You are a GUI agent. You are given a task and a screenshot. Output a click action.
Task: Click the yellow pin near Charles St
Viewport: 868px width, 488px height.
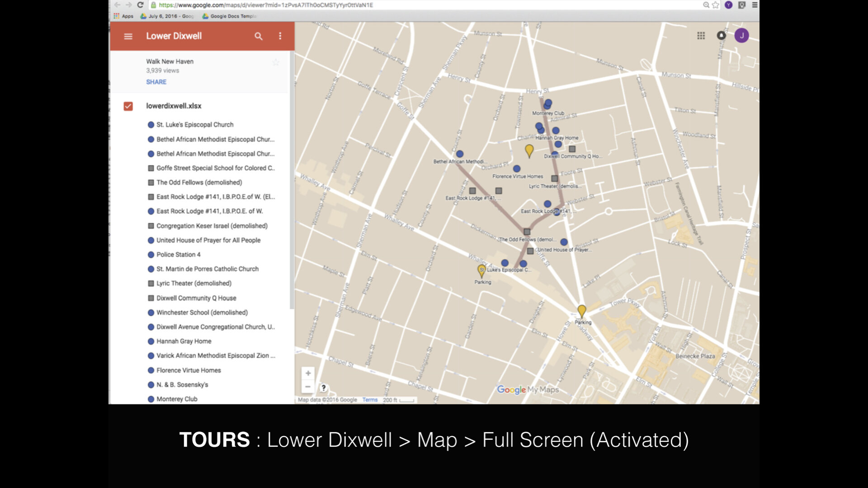[x=529, y=150]
